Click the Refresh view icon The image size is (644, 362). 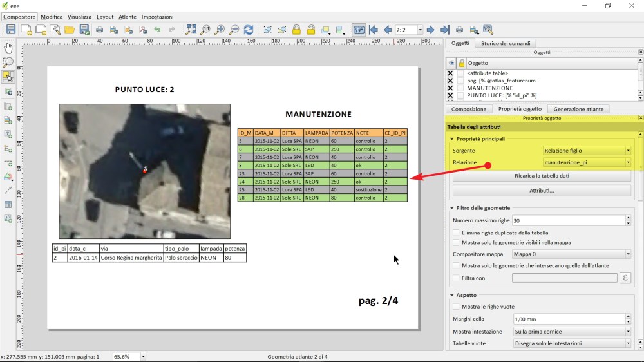tap(249, 30)
